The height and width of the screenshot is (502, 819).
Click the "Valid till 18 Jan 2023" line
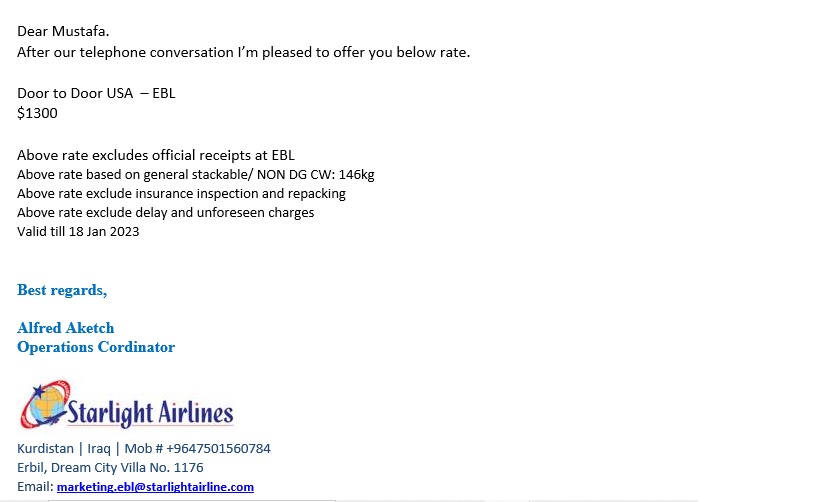coord(78,231)
